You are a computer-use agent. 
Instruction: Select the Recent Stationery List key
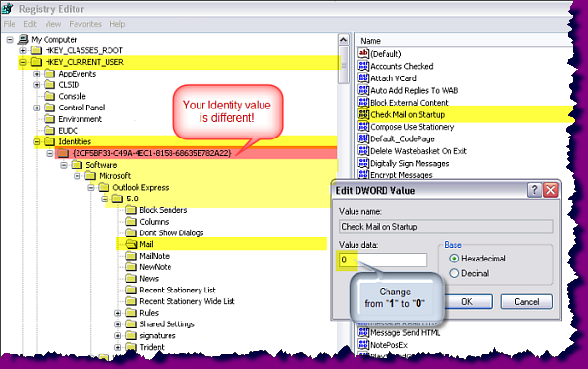pos(177,290)
